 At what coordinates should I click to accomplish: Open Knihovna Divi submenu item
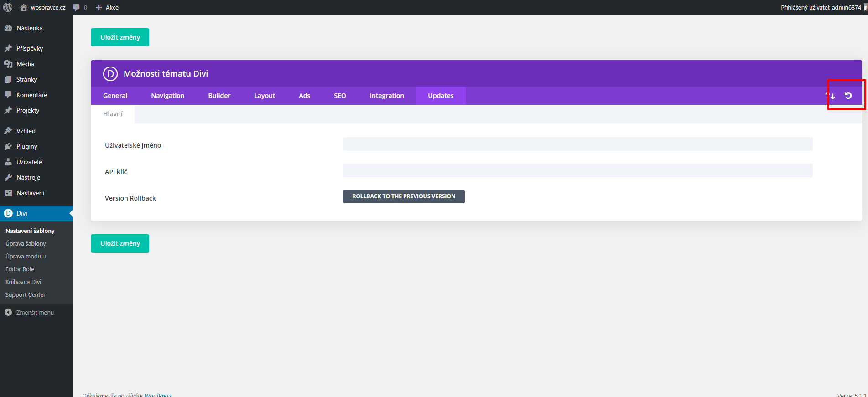tap(23, 282)
